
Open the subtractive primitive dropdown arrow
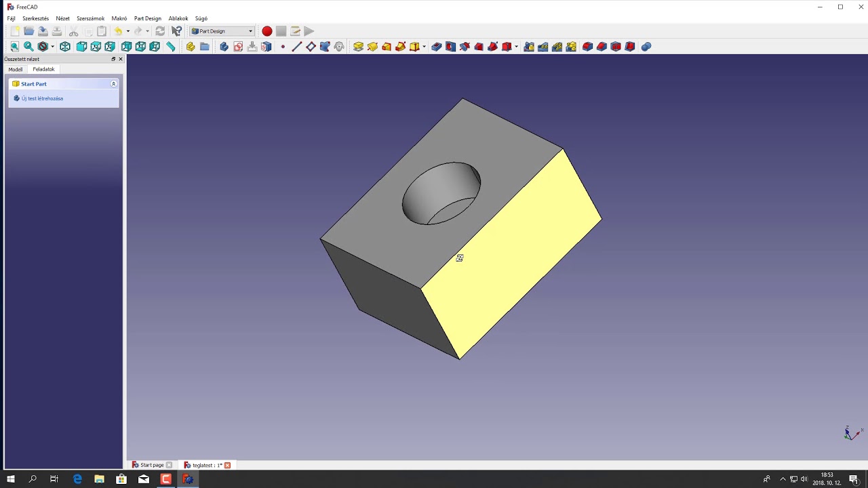(x=517, y=47)
